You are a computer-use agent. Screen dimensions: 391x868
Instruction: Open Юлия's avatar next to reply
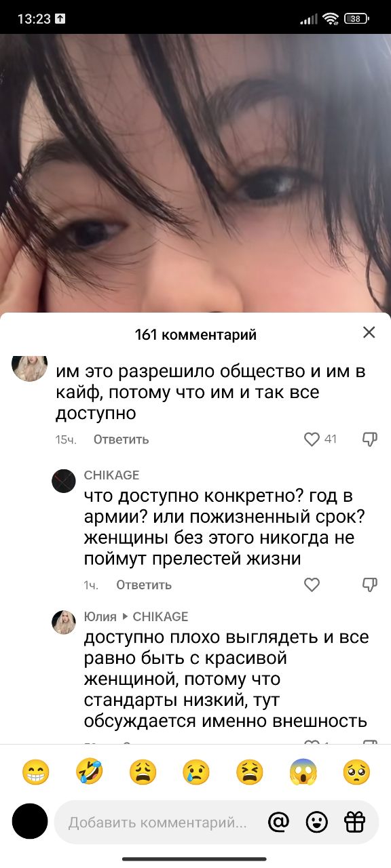click(x=64, y=622)
